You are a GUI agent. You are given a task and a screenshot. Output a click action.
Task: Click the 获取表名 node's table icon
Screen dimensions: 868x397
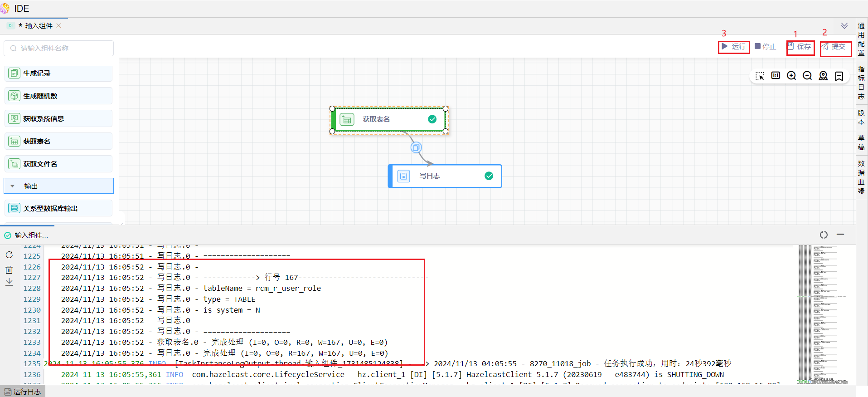point(347,120)
